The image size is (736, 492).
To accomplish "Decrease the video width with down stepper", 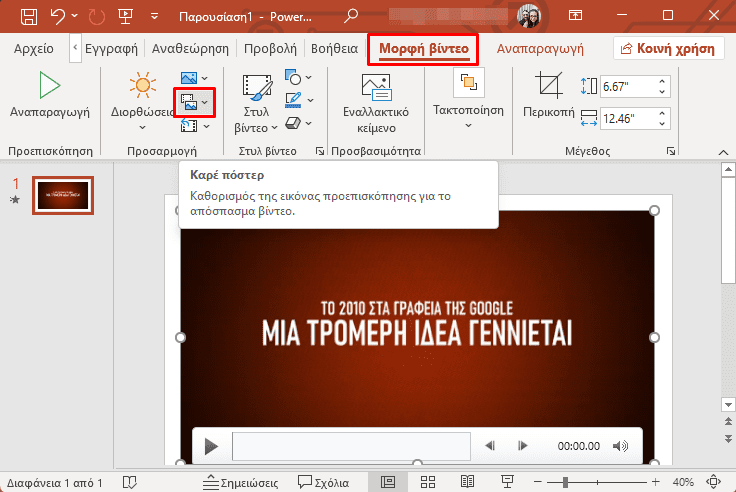I will coord(662,123).
